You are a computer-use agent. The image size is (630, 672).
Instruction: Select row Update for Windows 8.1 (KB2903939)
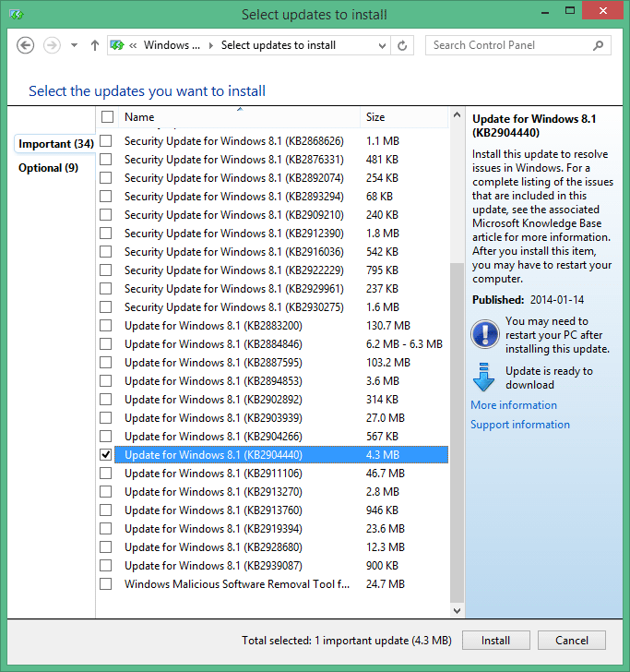click(281, 418)
